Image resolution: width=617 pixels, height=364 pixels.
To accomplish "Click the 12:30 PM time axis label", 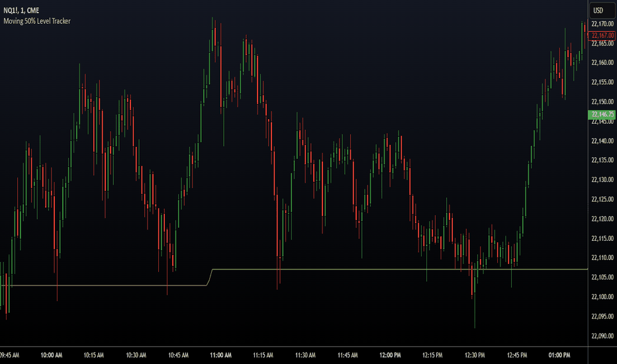I will click(x=475, y=355).
